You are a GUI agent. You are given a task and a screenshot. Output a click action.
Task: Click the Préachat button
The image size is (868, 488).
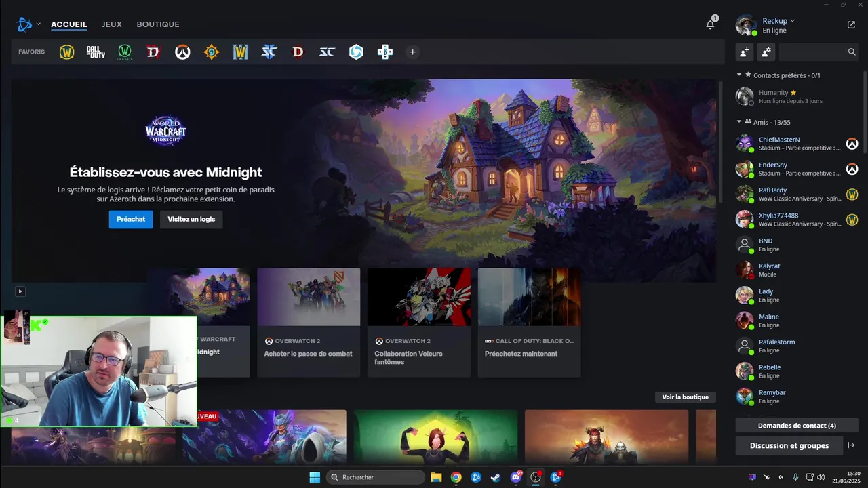(x=131, y=220)
